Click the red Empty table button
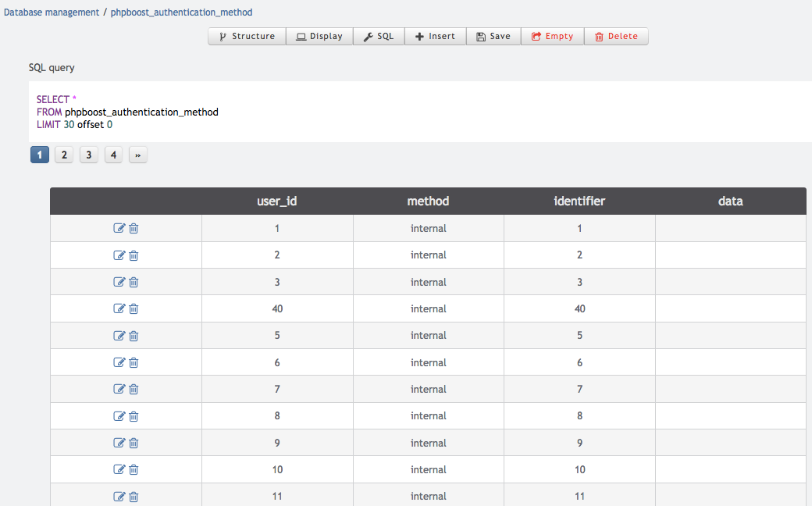Image resolution: width=812 pixels, height=506 pixels. pyautogui.click(x=552, y=37)
